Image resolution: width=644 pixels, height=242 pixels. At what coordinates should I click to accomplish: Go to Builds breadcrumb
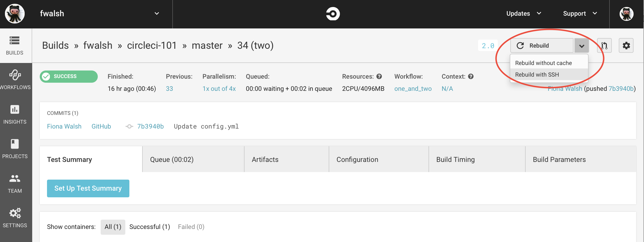[55, 45]
